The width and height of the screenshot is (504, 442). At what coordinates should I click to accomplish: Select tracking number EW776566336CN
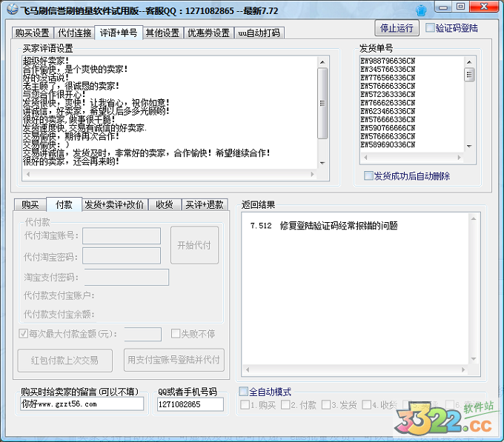click(x=388, y=77)
